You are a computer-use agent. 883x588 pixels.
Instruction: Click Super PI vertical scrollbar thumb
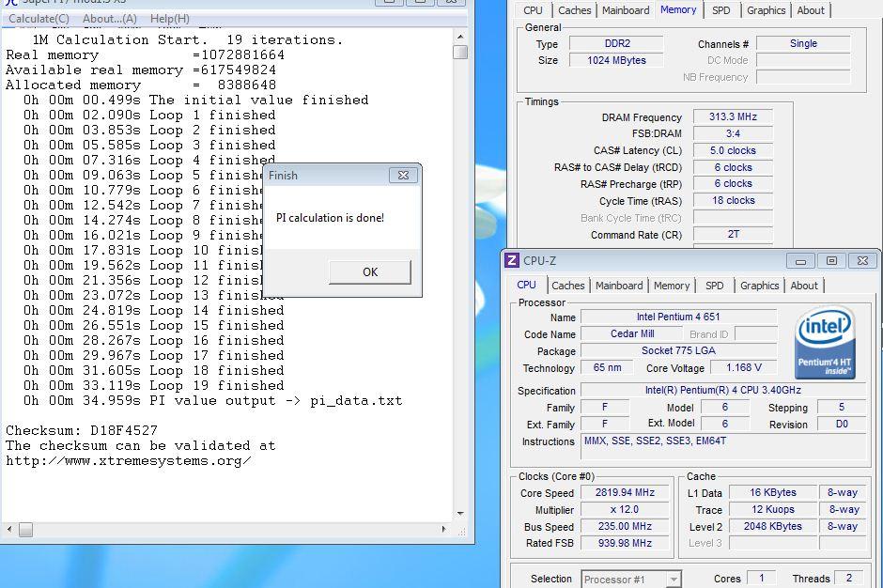coord(460,52)
